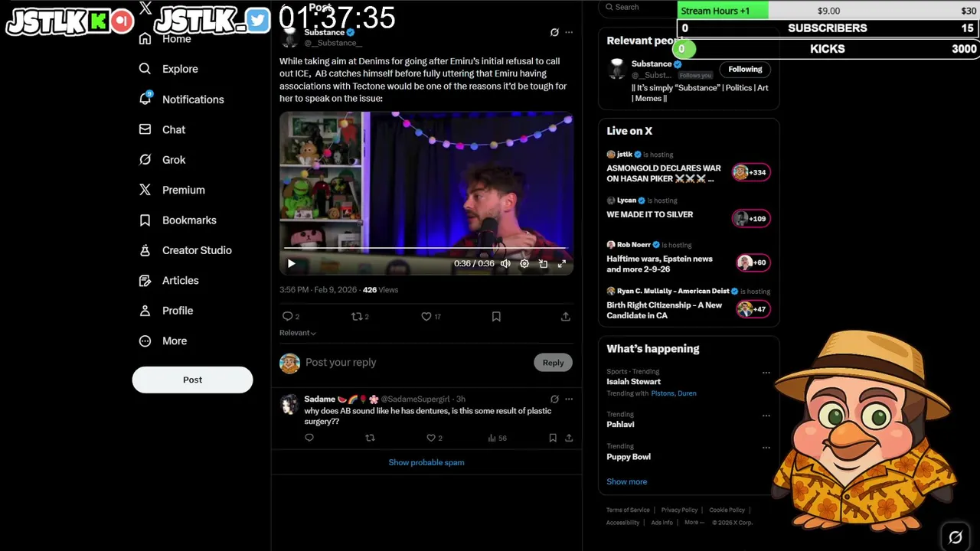Open the Relevant replies sort dropdown
Screen dimensions: 980x551
[298, 333]
